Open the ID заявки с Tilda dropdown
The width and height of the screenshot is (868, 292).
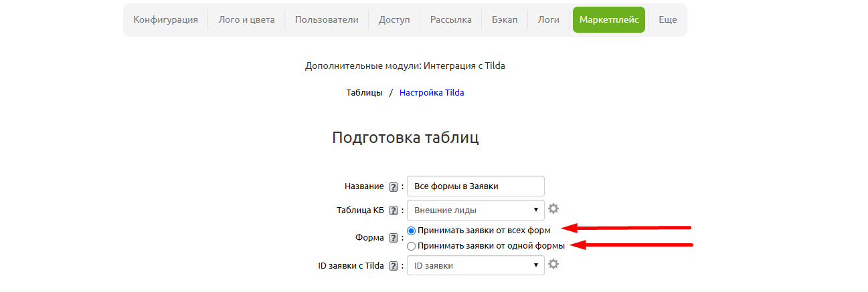[475, 265]
